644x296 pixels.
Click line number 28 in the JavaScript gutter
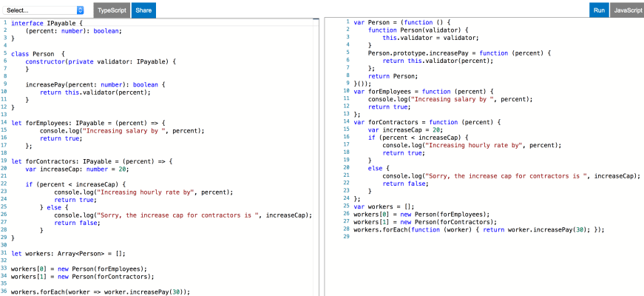tap(345, 229)
